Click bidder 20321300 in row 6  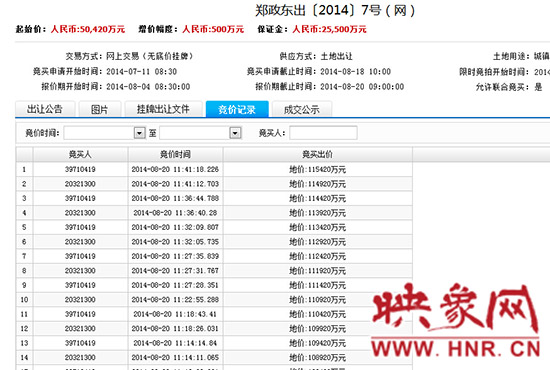[80, 242]
